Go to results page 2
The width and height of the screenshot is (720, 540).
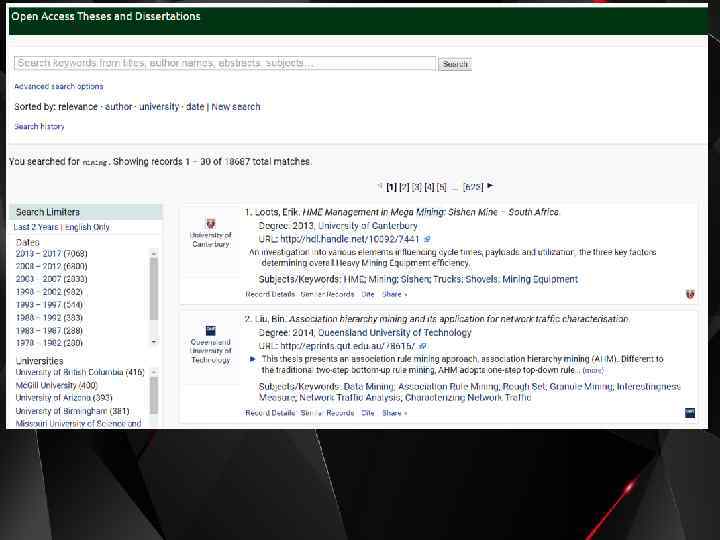[x=404, y=187]
